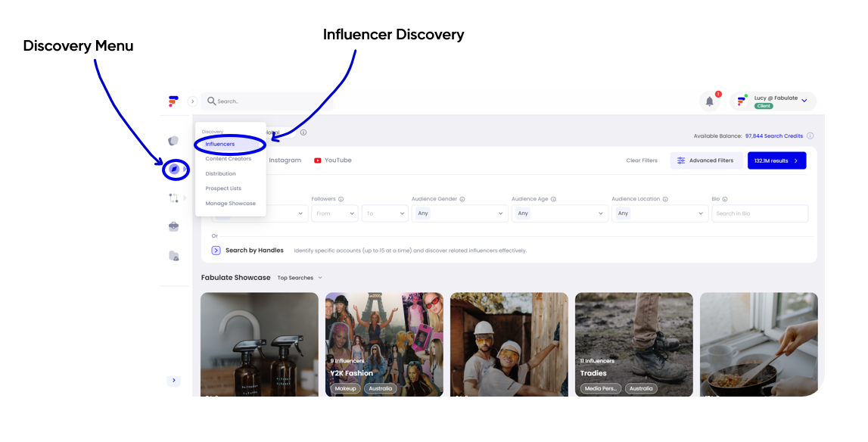Click the Advanced Filters button

[706, 160]
